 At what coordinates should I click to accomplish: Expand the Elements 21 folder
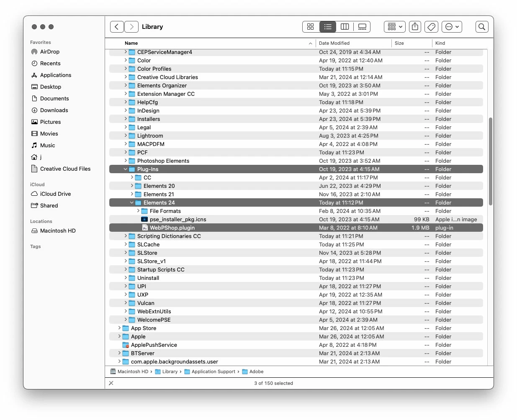(132, 194)
